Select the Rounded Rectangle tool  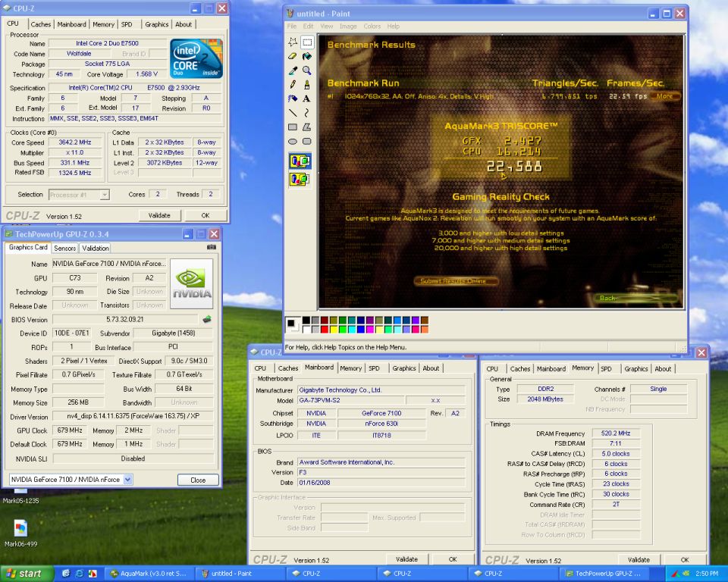(x=307, y=142)
